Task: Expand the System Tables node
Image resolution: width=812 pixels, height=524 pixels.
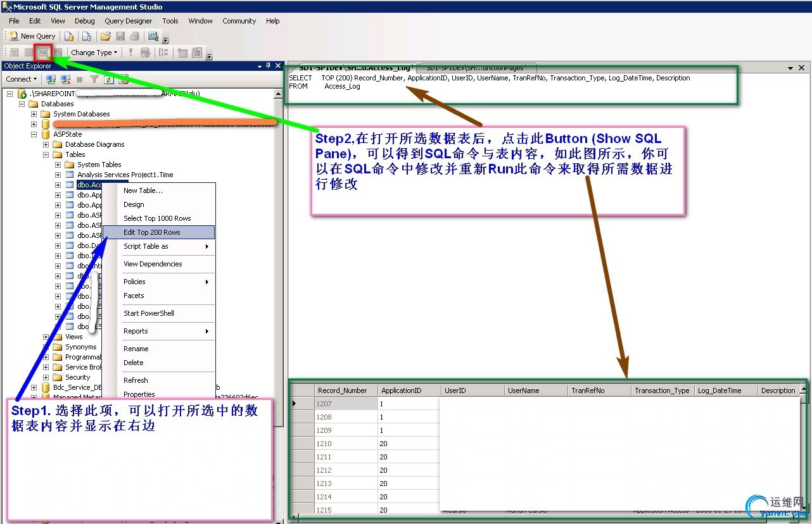Action: coord(58,165)
